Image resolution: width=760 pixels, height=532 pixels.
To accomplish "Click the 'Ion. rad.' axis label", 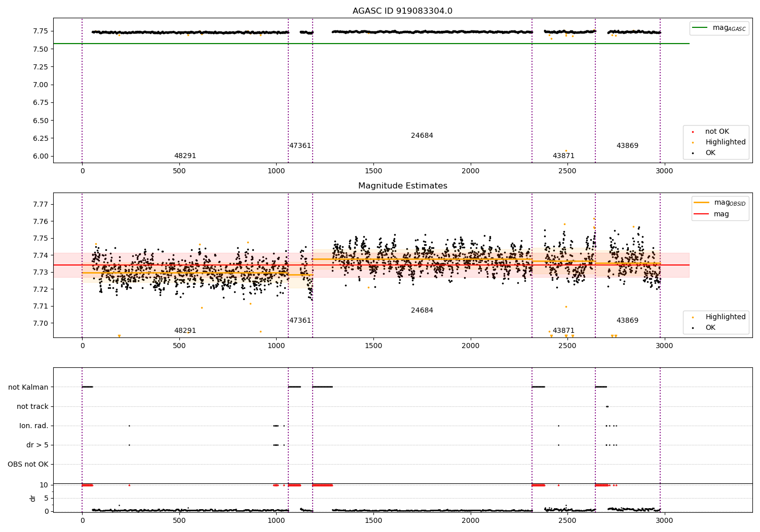I will pyautogui.click(x=34, y=426).
